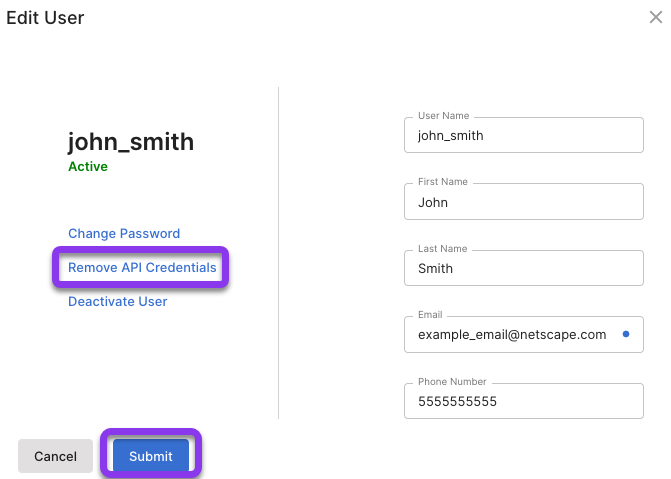The width and height of the screenshot is (671, 479).
Task: Focus the field containing john_smith text
Action: pos(524,135)
